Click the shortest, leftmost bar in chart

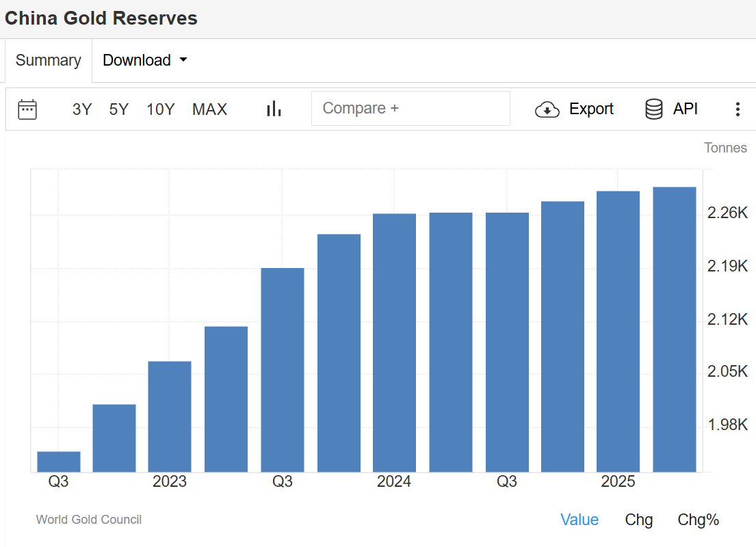(x=59, y=462)
